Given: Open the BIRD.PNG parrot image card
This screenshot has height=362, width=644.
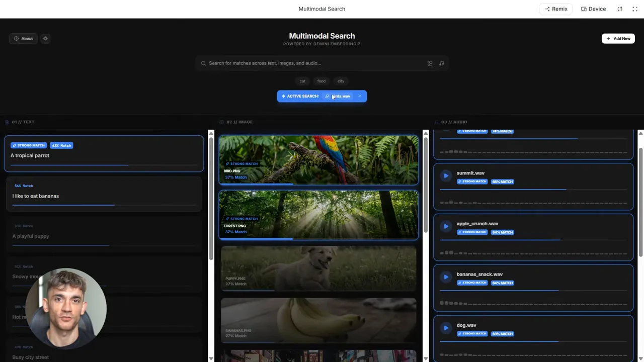Looking at the screenshot, I should [318, 160].
